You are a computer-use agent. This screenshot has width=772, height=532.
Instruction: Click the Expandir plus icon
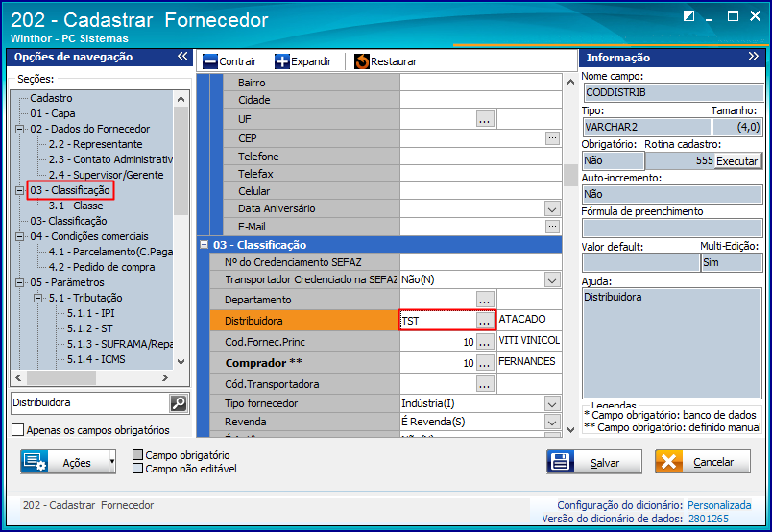(x=282, y=61)
